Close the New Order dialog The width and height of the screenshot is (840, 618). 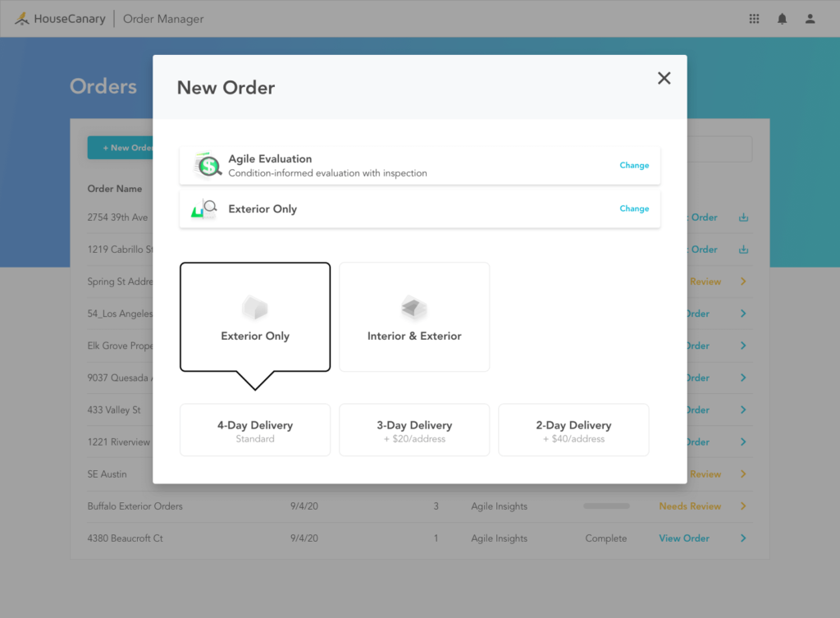664,78
